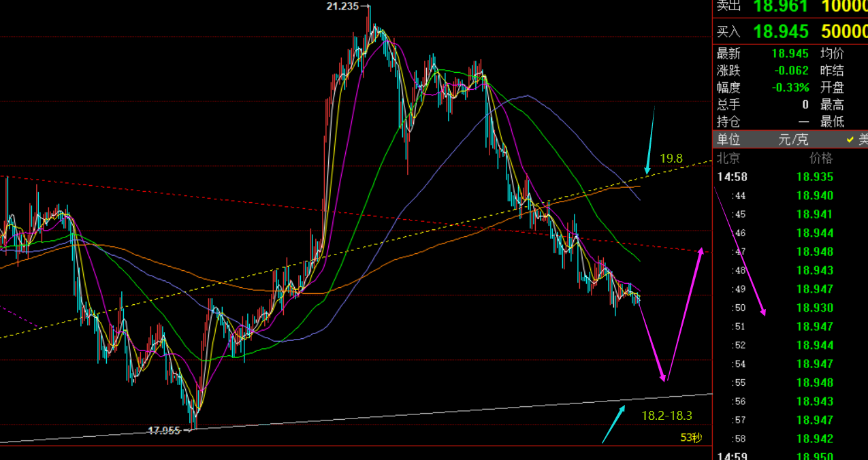Click the 买入 buy price 18.945

coord(781,31)
